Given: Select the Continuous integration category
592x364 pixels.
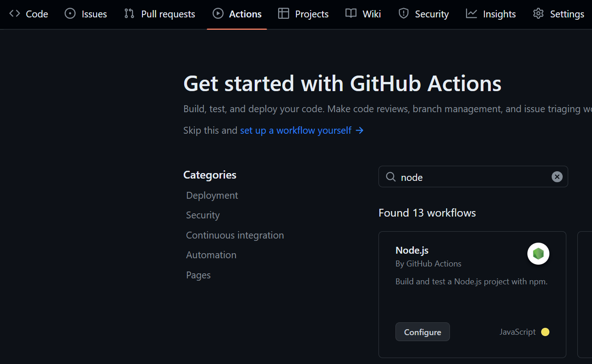Looking at the screenshot, I should tap(235, 235).
